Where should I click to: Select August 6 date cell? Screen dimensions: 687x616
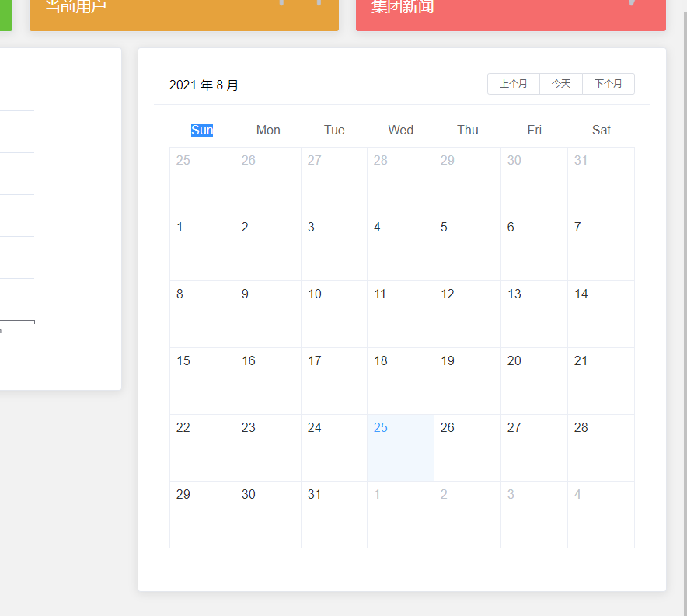pos(534,248)
